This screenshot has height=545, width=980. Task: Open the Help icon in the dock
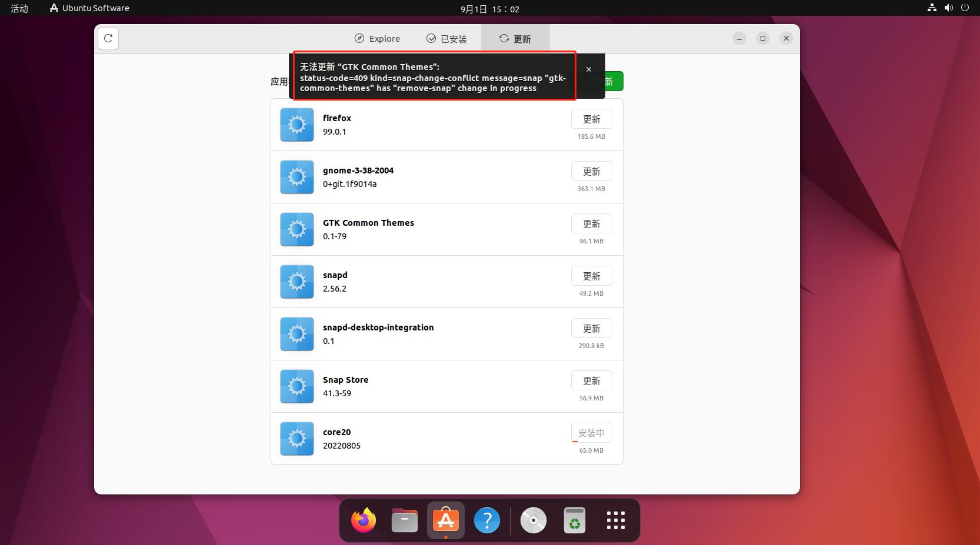point(487,520)
